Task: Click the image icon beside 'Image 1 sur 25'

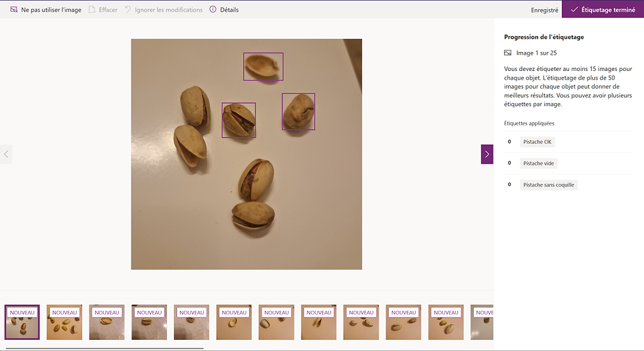Action: tap(507, 53)
